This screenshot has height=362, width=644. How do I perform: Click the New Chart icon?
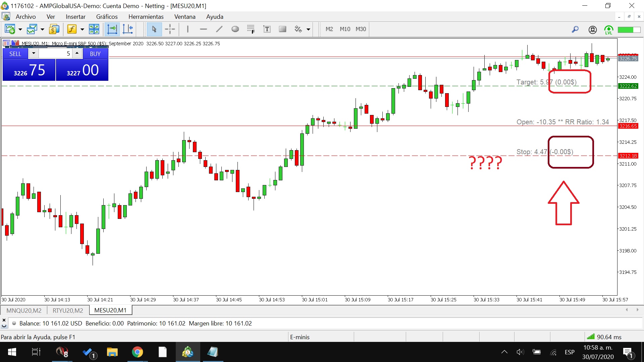[10, 29]
